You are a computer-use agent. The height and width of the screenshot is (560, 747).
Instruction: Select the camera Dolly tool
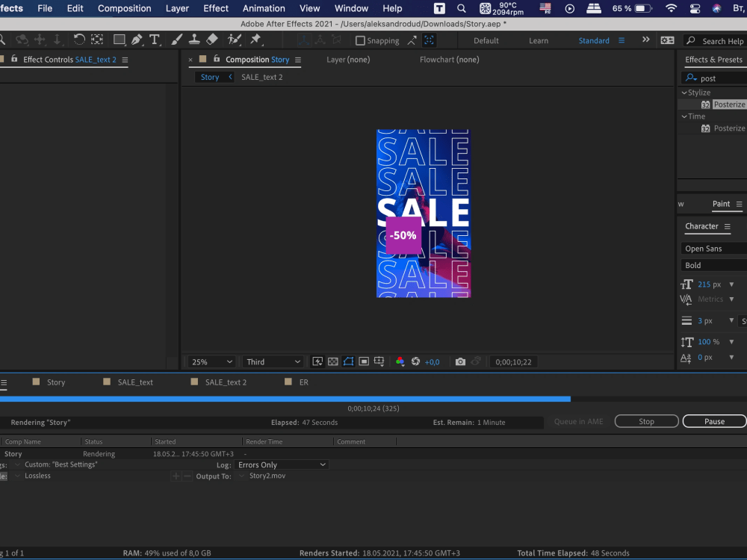tap(58, 40)
